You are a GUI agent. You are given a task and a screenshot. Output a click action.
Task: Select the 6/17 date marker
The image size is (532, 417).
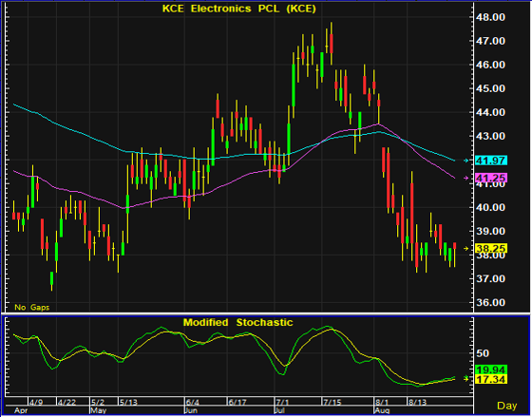pos(237,403)
